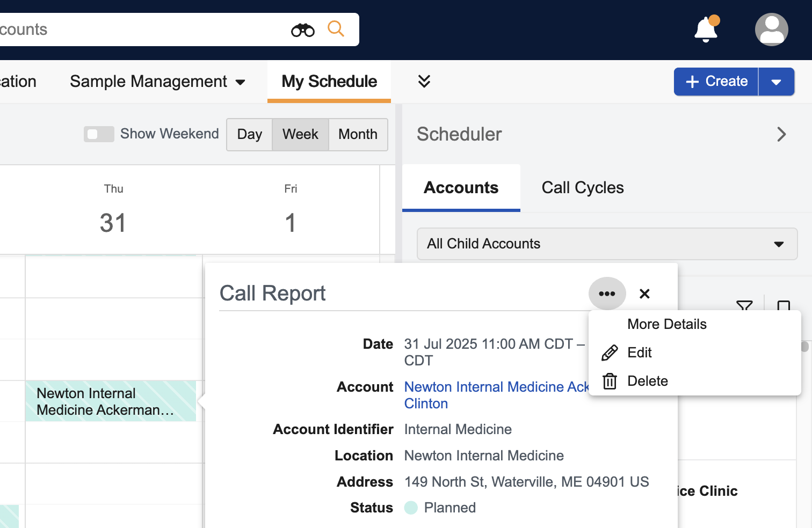
Task: Switch calendar to Day view
Action: 250,135
